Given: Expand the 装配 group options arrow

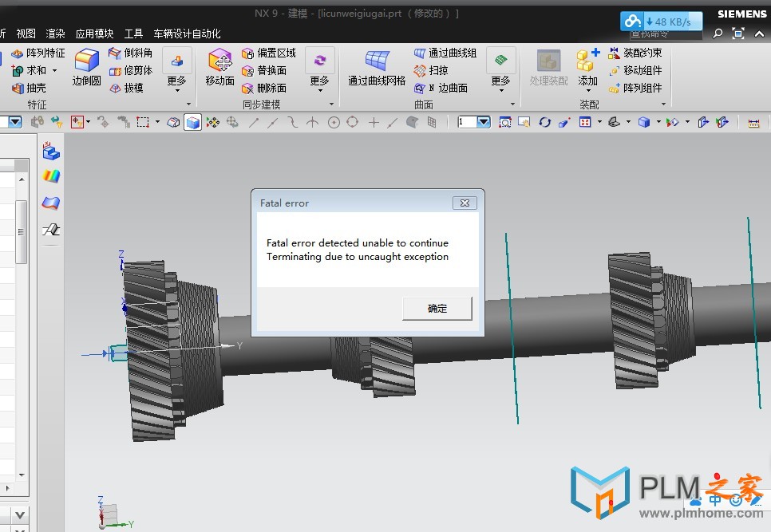Looking at the screenshot, I should tap(663, 104).
